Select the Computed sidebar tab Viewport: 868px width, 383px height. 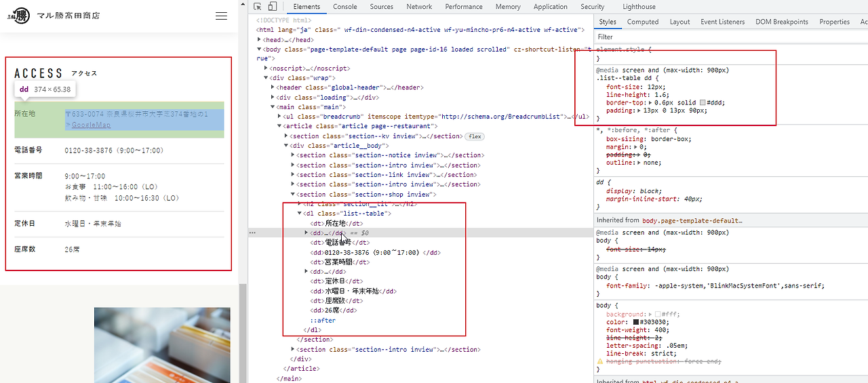point(643,22)
